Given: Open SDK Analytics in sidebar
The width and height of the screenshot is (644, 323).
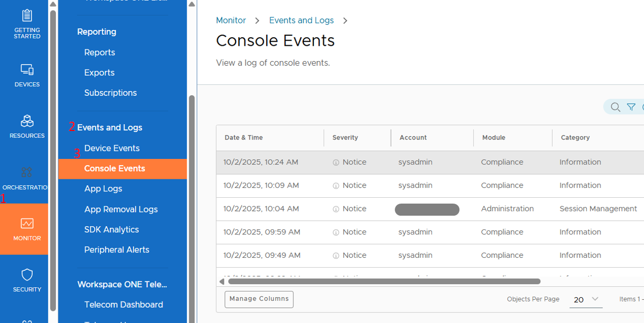Looking at the screenshot, I should coord(111,229).
